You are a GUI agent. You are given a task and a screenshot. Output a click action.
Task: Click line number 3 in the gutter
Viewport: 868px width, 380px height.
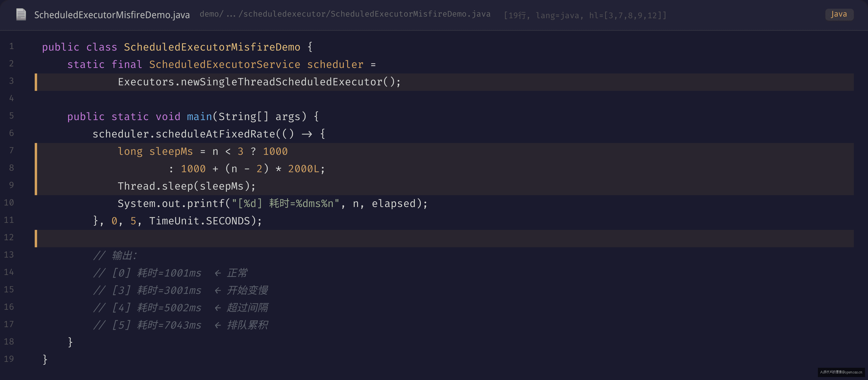(x=11, y=81)
